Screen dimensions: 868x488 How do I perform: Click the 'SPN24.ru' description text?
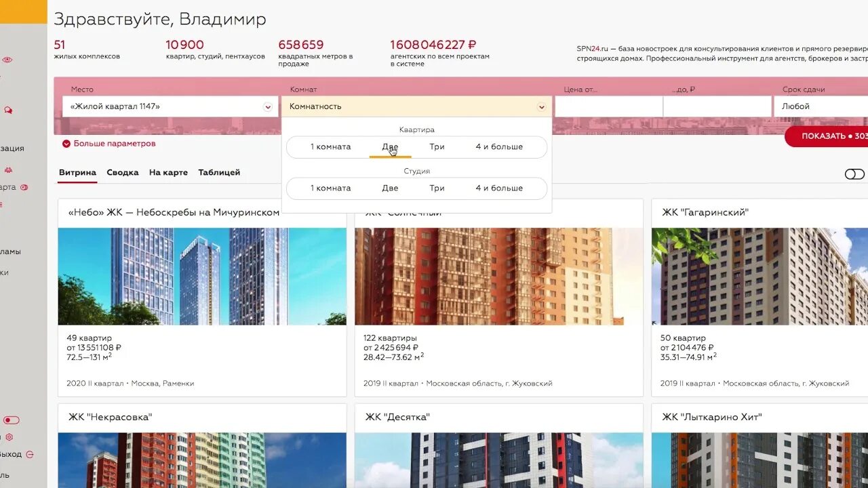722,54
